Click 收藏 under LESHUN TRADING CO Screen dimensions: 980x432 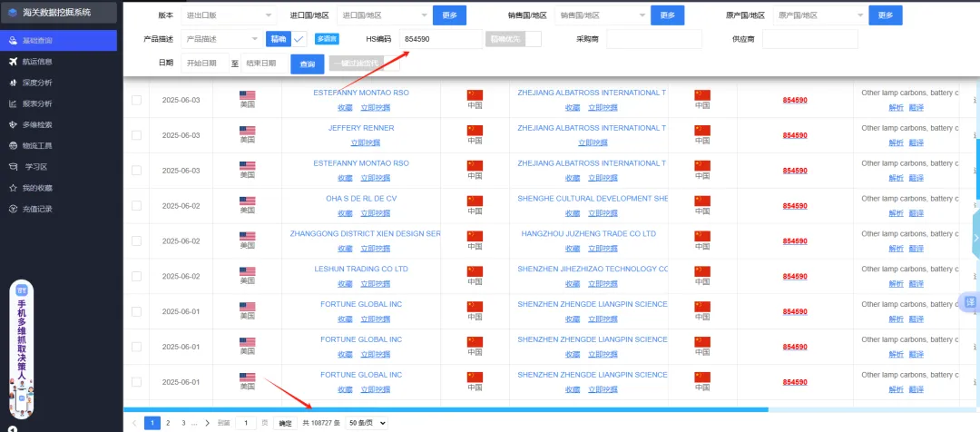coord(345,284)
